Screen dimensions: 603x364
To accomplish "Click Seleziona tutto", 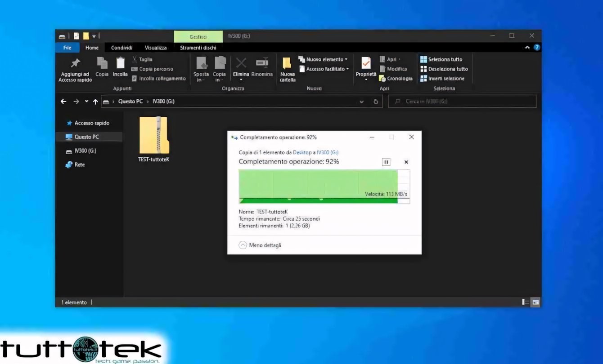I will [441, 59].
